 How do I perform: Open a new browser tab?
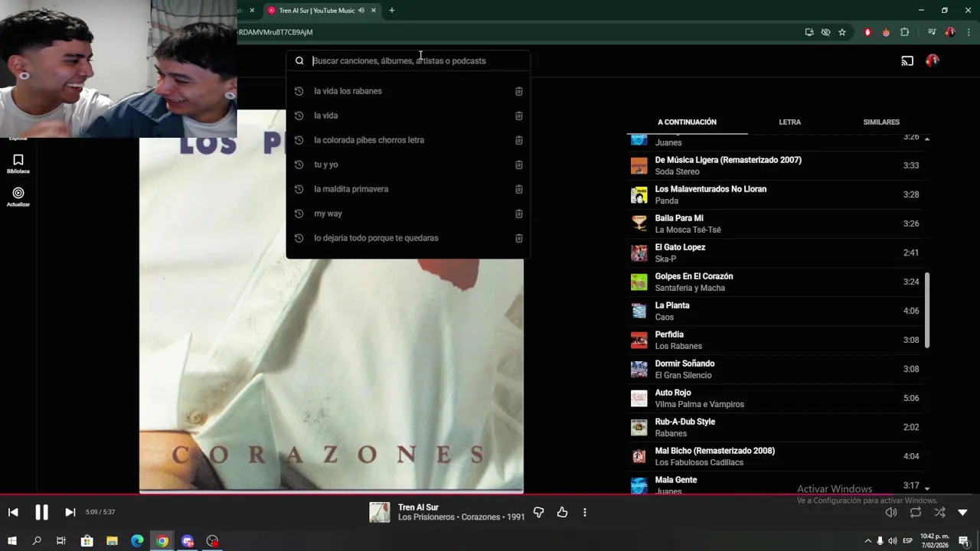click(391, 11)
